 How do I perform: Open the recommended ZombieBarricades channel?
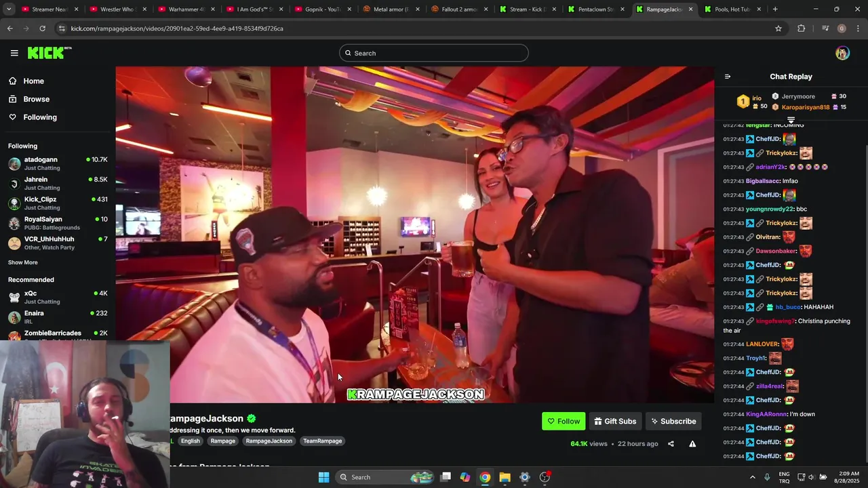point(58,333)
